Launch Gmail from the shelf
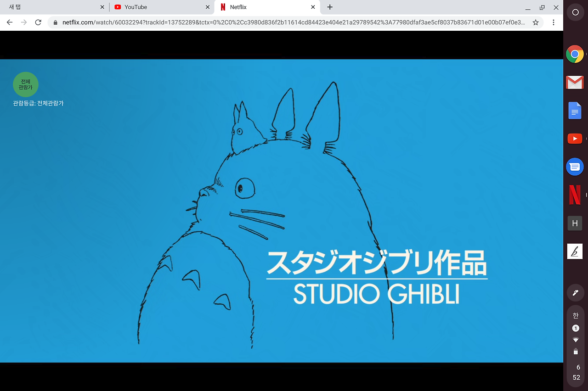 [x=575, y=83]
